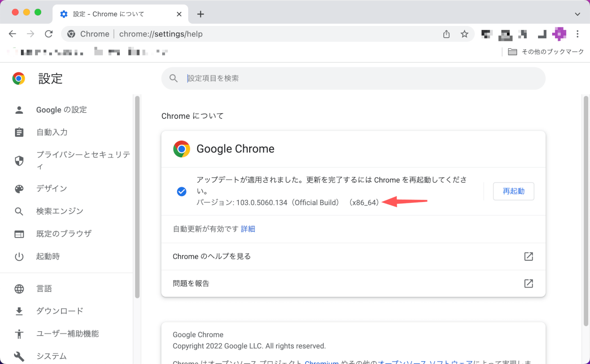
Task: Click the magnifier icon in settings search
Action: click(x=174, y=78)
